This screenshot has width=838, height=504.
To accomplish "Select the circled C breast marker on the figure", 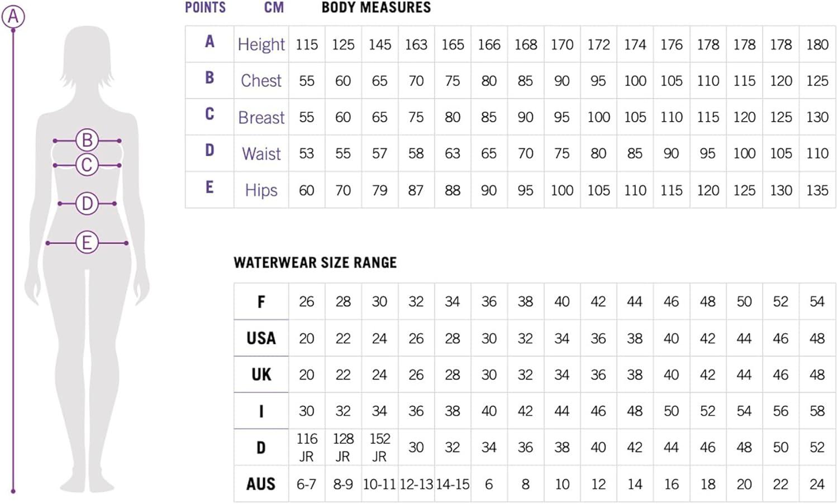I will (x=87, y=165).
